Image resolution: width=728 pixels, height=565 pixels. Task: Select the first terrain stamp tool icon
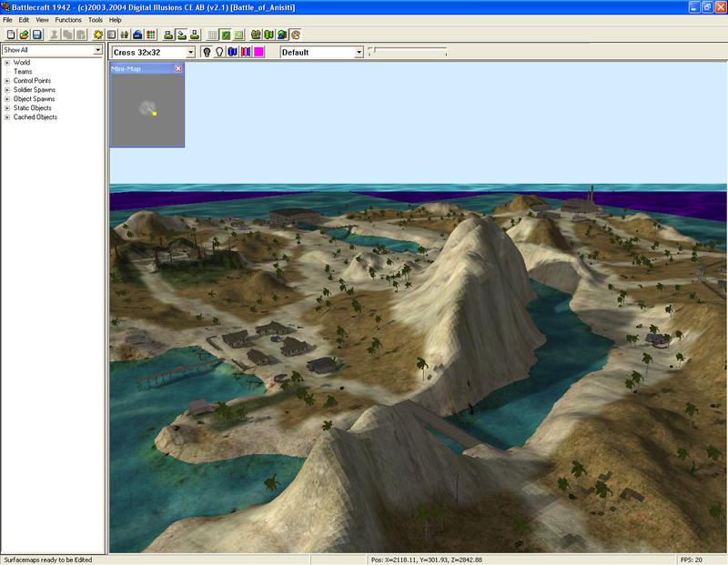click(x=168, y=35)
